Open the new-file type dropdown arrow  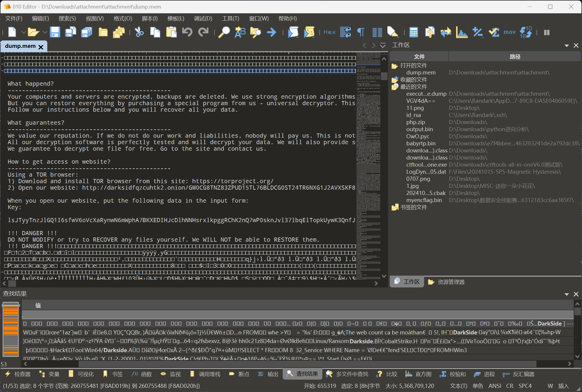tap(23, 32)
